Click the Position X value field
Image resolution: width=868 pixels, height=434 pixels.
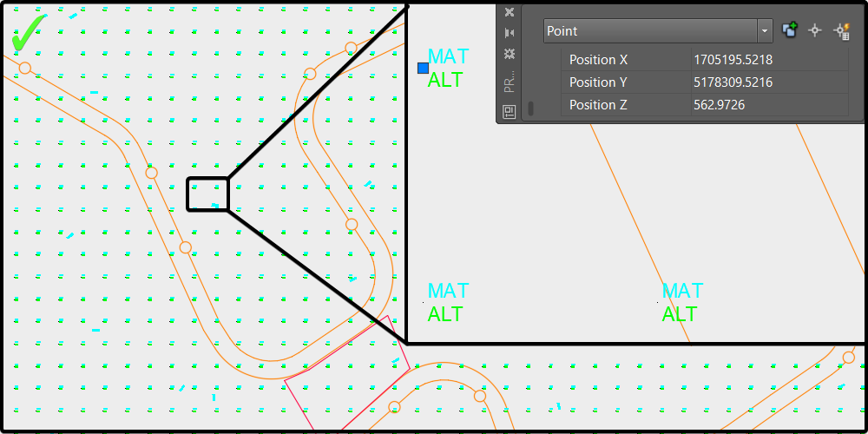pos(769,60)
